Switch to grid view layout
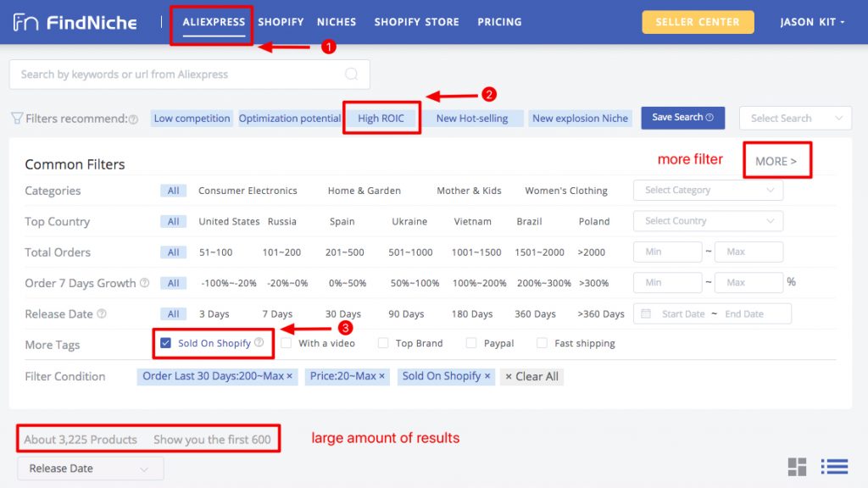868x488 pixels. 797,467
